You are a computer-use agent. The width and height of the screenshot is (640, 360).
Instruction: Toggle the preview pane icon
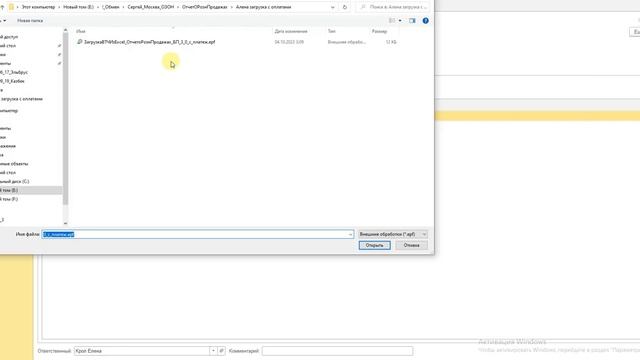(x=412, y=20)
